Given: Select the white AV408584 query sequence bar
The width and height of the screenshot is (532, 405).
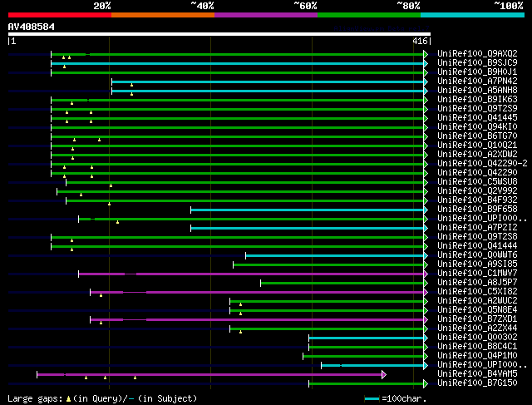Looking at the screenshot, I should 219,34.
